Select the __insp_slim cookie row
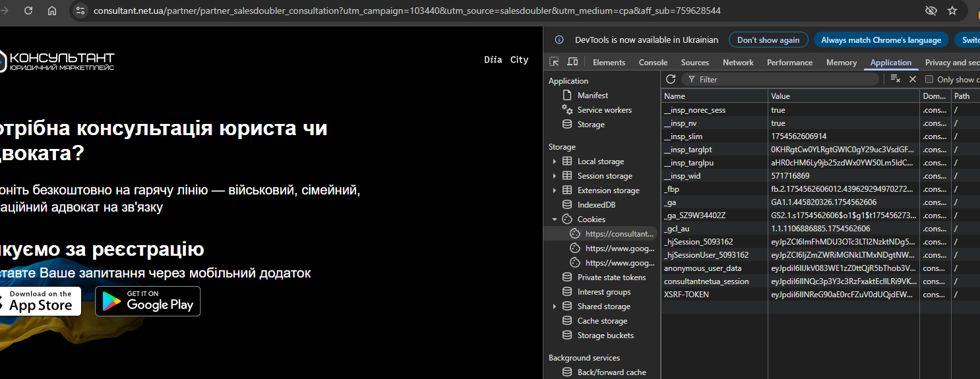980x379 pixels. [820, 136]
